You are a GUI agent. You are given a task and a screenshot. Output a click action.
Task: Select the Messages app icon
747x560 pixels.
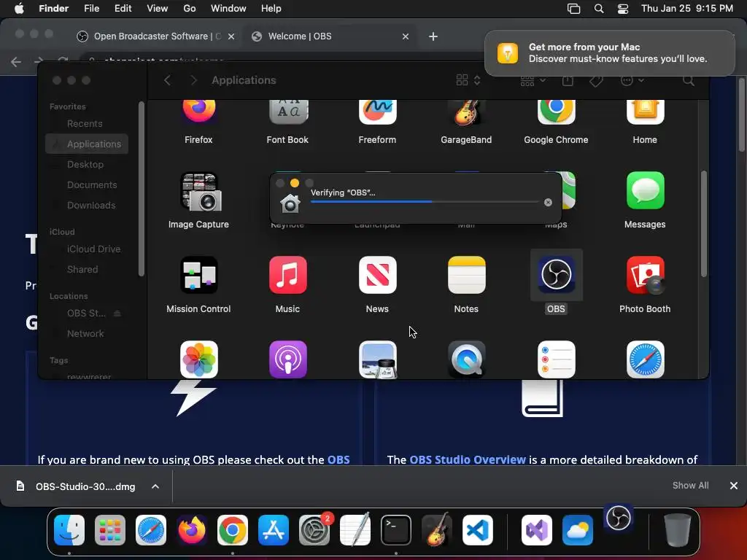pyautogui.click(x=645, y=190)
